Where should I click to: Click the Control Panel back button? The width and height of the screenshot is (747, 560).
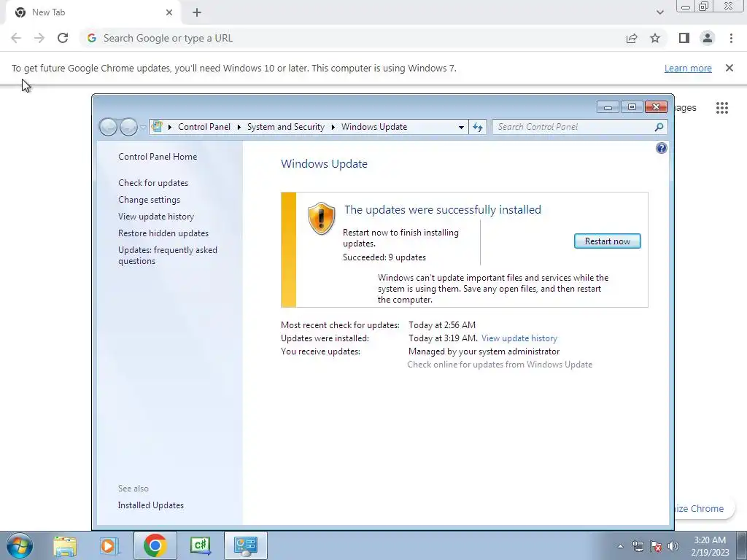(108, 127)
